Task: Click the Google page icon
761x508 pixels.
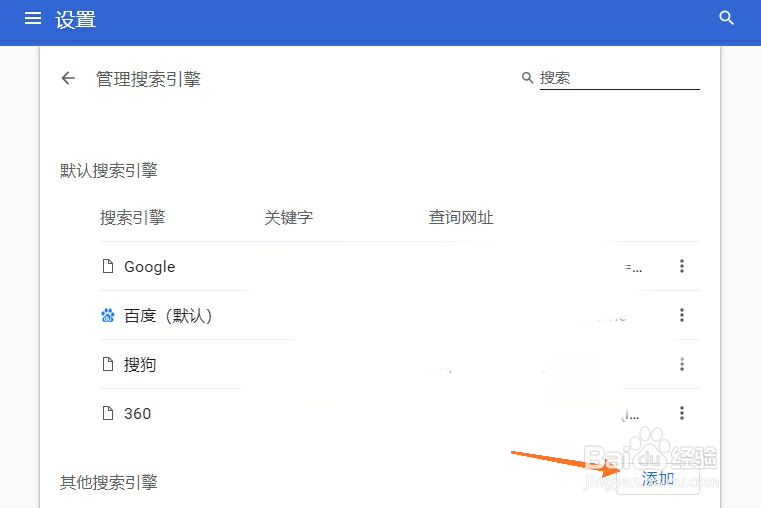Action: pyautogui.click(x=108, y=266)
